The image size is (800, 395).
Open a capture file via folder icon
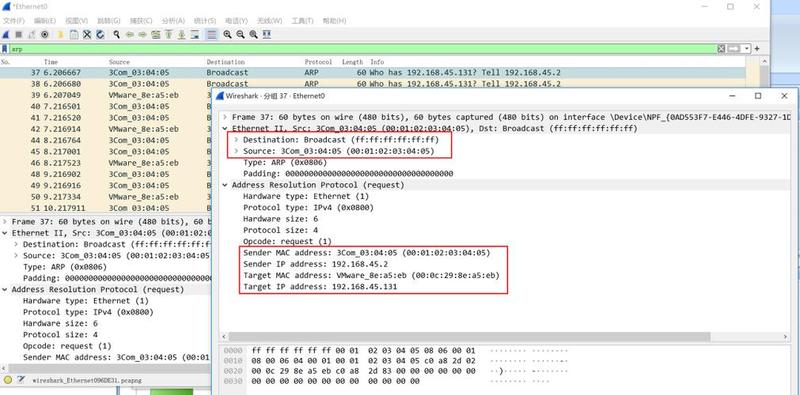[60, 35]
